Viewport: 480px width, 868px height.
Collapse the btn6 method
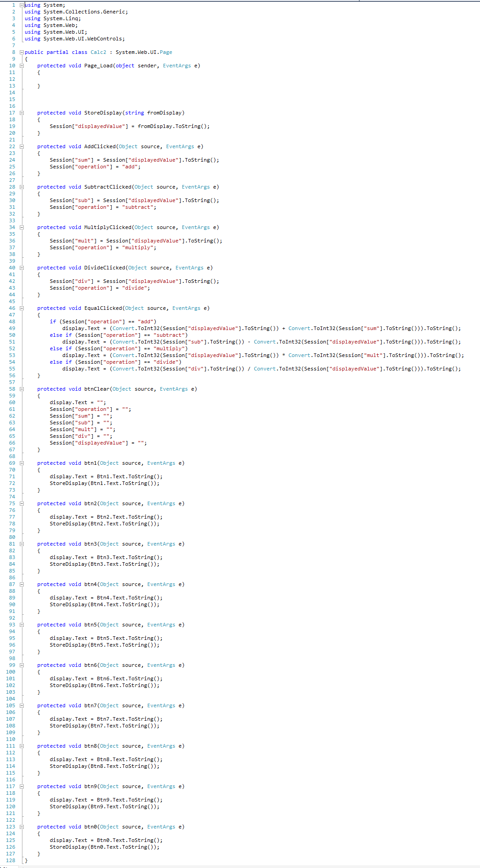pyautogui.click(x=22, y=665)
